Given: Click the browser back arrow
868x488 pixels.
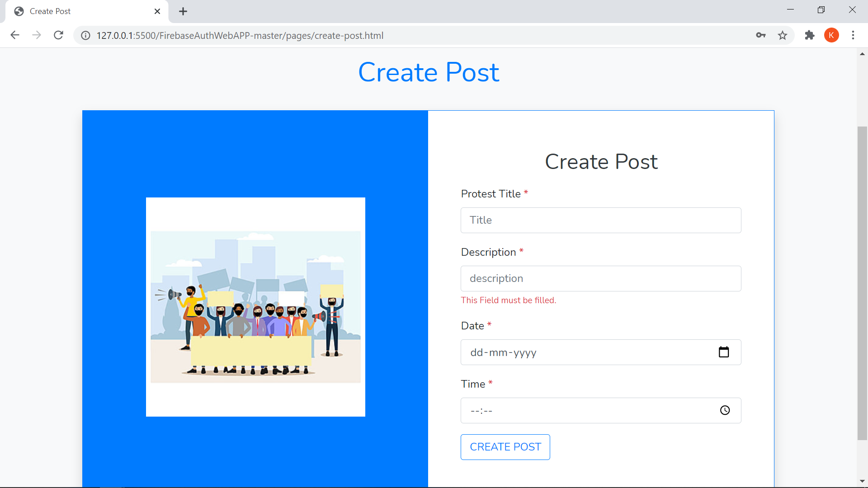Looking at the screenshot, I should 15,35.
